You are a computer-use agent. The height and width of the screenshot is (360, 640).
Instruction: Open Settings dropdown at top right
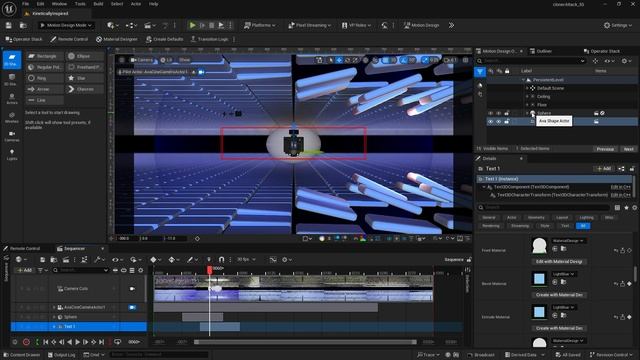pos(618,25)
